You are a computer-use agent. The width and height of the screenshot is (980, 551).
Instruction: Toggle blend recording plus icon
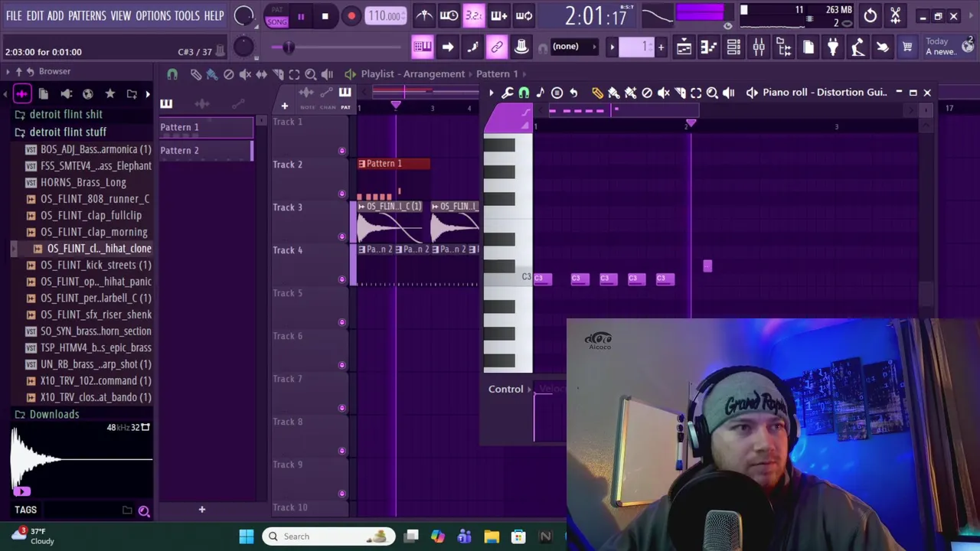pyautogui.click(x=499, y=15)
